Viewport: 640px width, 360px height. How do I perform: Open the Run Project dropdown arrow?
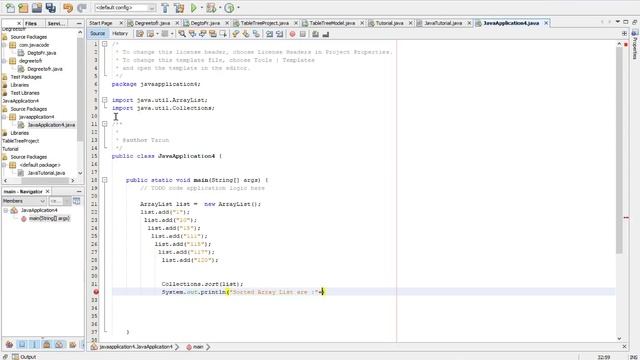pos(201,7)
